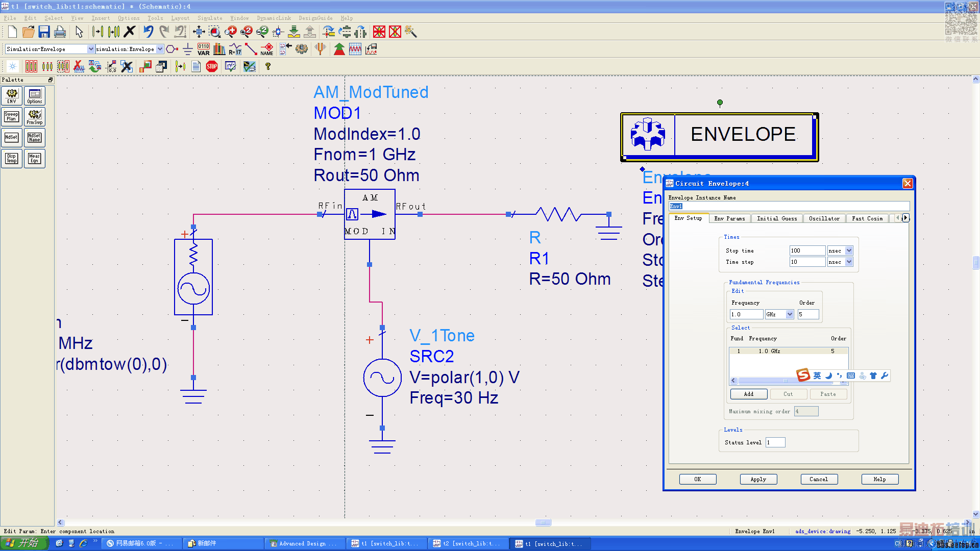Open the frequency GHz unit dropdown
The width and height of the screenshot is (980, 551).
(x=790, y=314)
